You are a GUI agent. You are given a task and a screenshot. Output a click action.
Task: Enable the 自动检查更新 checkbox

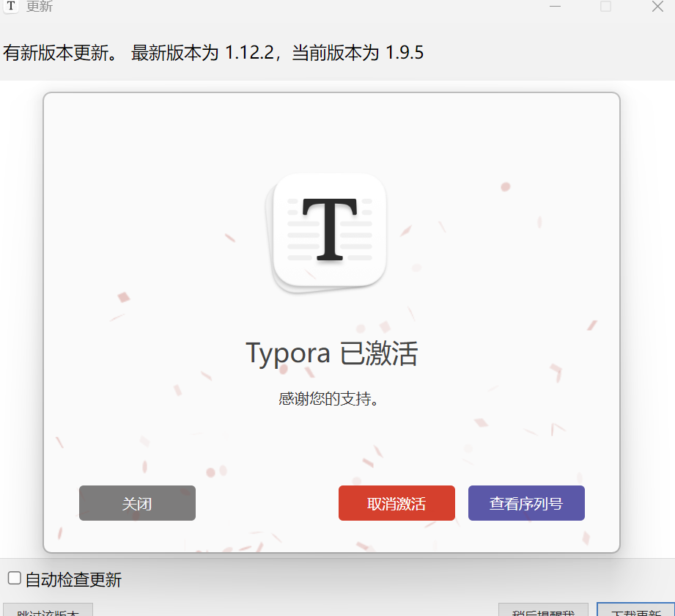(x=14, y=578)
